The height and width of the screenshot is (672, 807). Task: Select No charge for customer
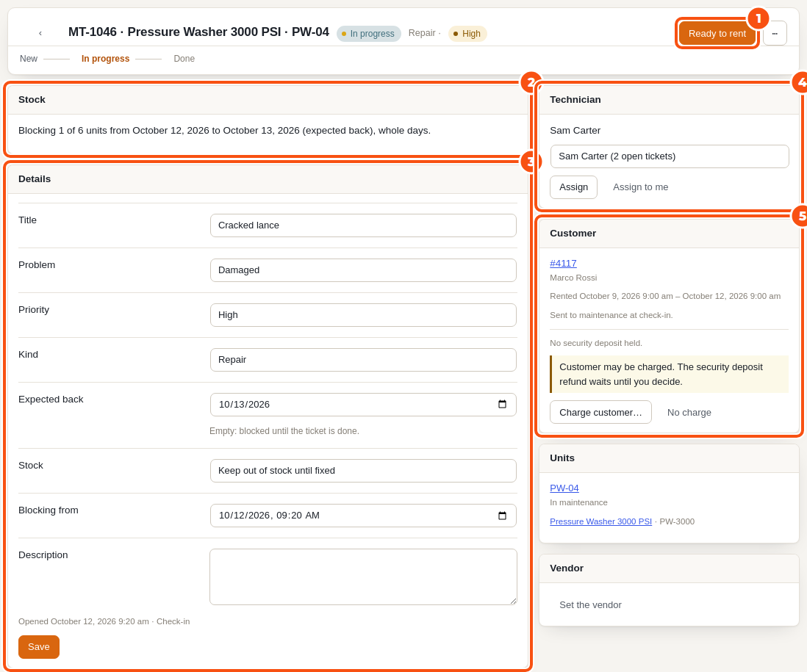tap(689, 412)
